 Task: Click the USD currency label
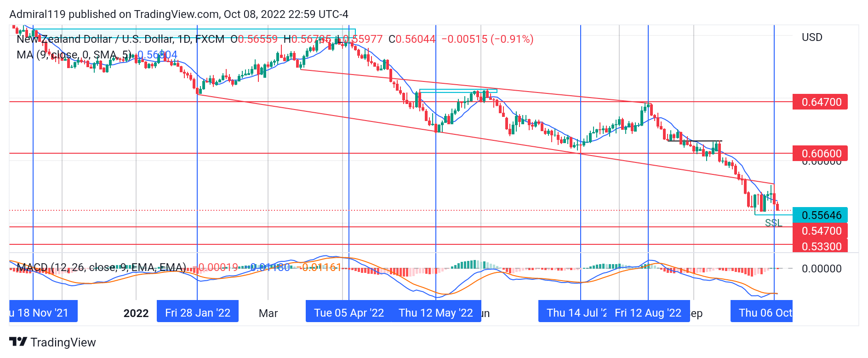click(x=812, y=37)
